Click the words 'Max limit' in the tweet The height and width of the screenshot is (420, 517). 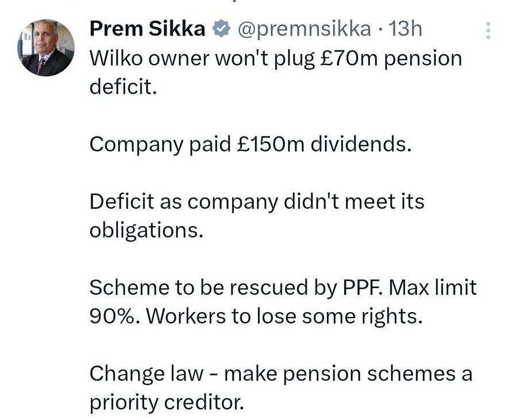point(433,287)
